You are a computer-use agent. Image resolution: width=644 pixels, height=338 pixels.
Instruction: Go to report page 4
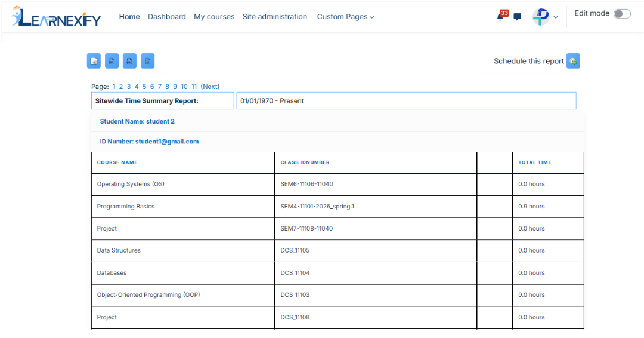[137, 87]
